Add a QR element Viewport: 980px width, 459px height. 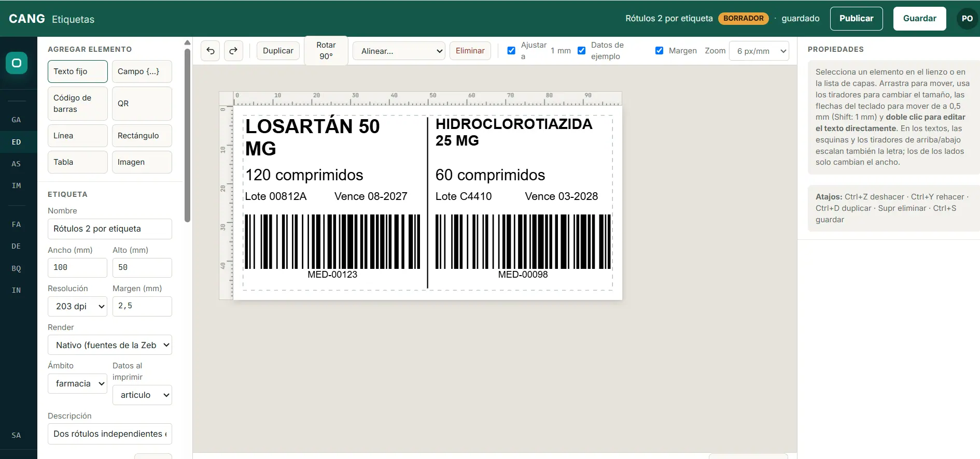(142, 104)
